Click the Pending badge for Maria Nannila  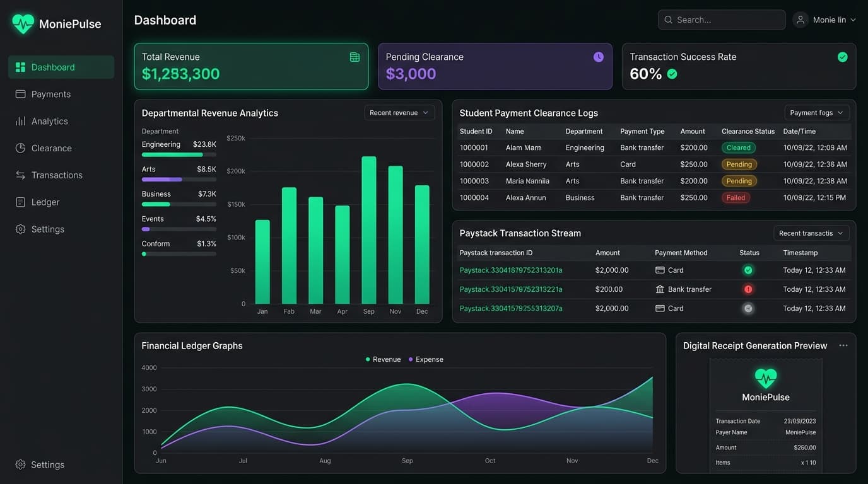739,181
